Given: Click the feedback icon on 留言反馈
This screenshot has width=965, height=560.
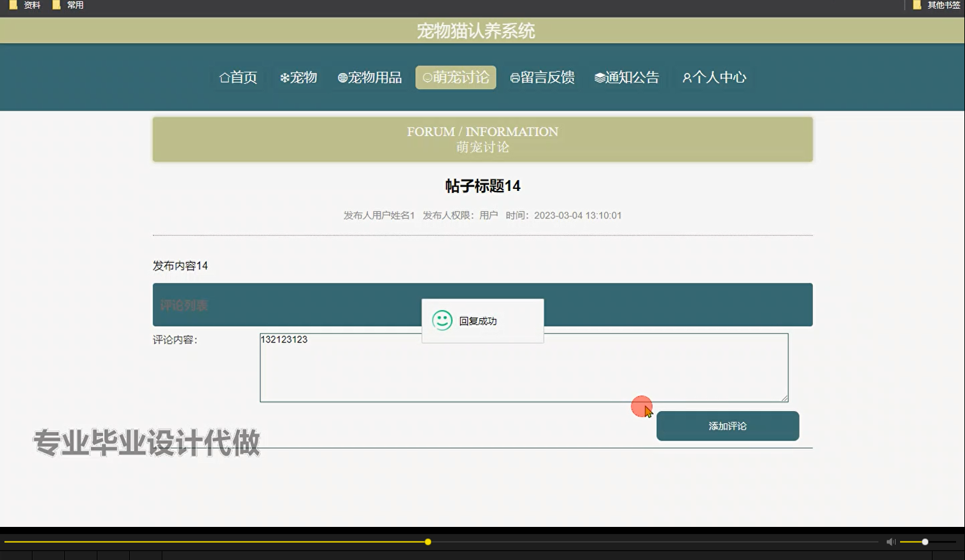Looking at the screenshot, I should click(514, 77).
